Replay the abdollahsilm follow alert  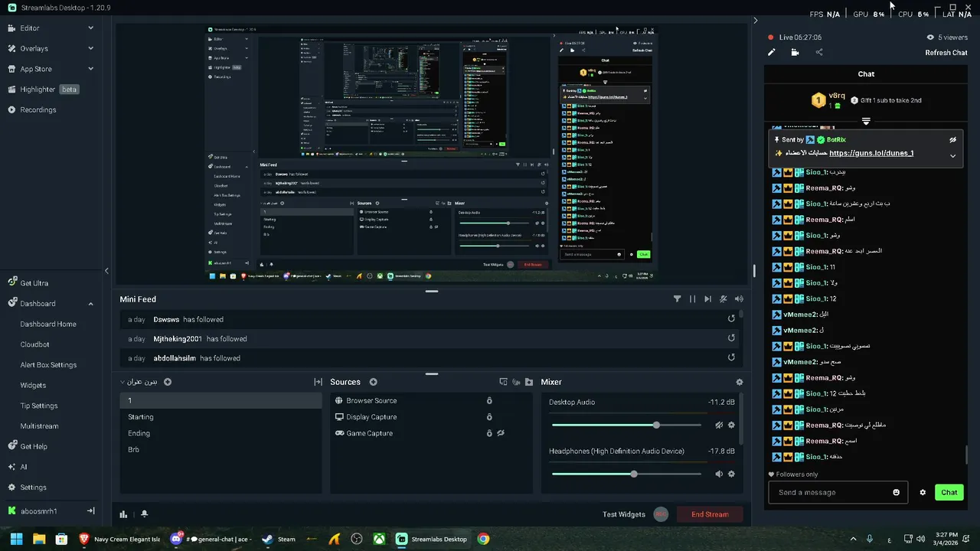[731, 357]
